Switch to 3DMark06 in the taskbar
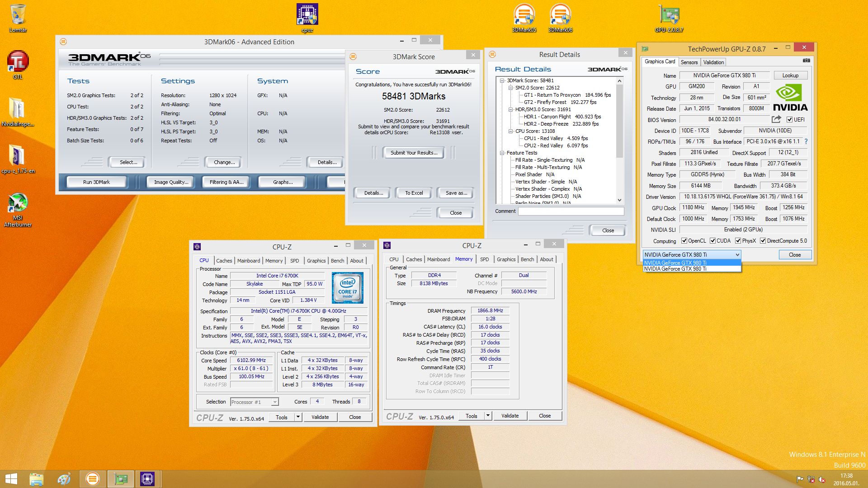 point(93,479)
